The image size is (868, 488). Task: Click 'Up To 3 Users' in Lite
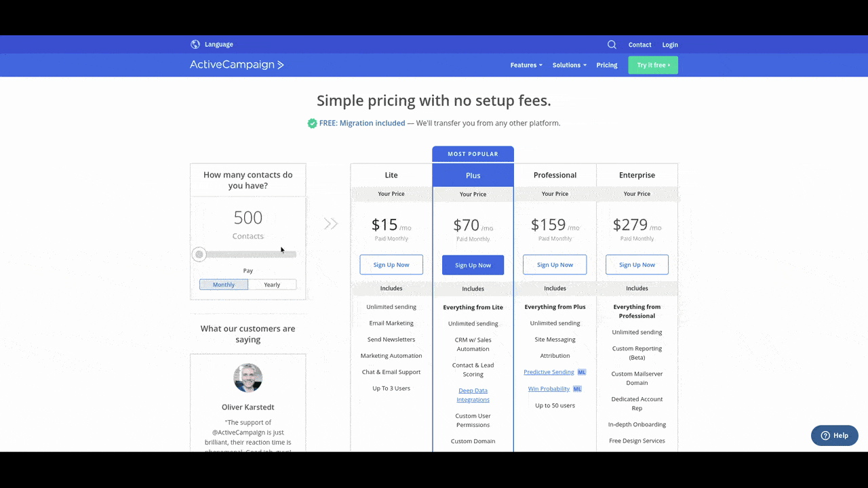[391, 388]
